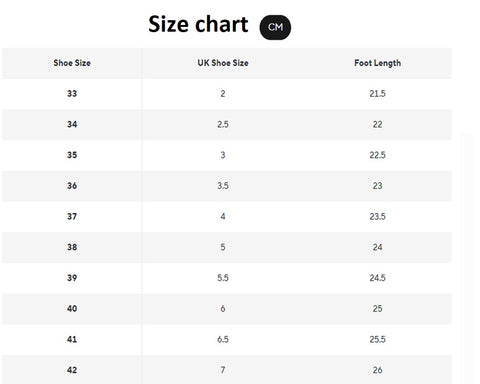Image resolution: width=480 pixels, height=384 pixels.
Task: Toggle the CM unit badge
Action: [275, 27]
